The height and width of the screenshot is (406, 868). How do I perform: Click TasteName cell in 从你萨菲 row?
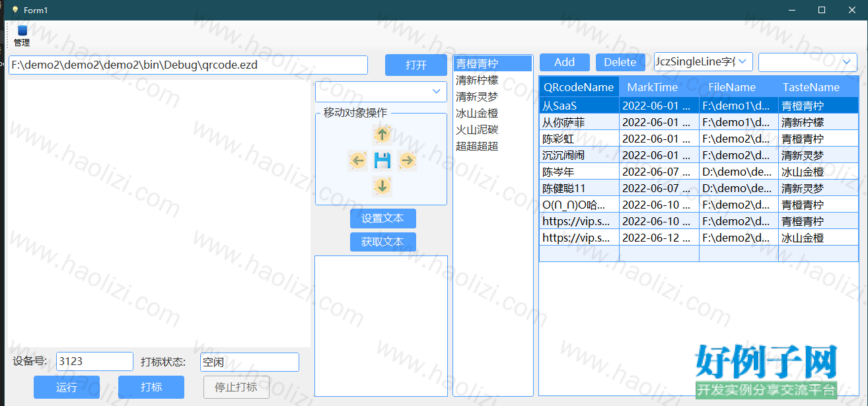tap(818, 122)
